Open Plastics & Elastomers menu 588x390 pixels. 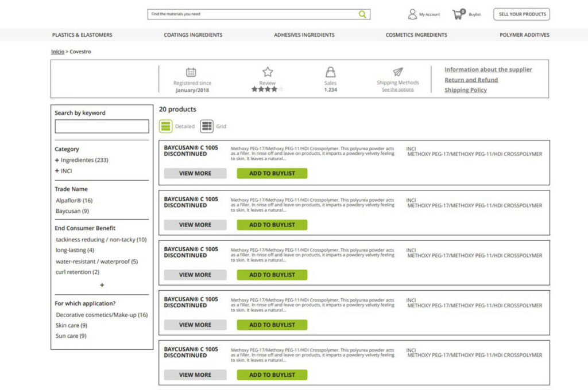[82, 35]
